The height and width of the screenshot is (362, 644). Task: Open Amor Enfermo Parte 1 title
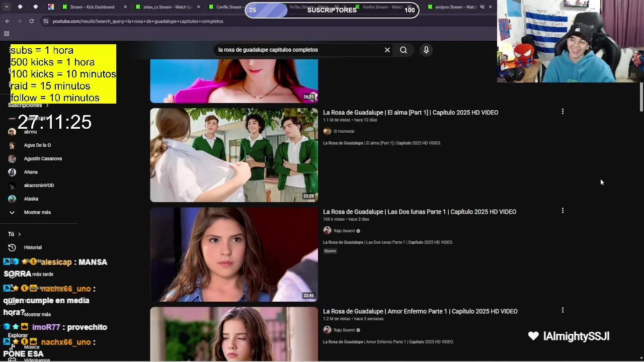[x=420, y=311]
